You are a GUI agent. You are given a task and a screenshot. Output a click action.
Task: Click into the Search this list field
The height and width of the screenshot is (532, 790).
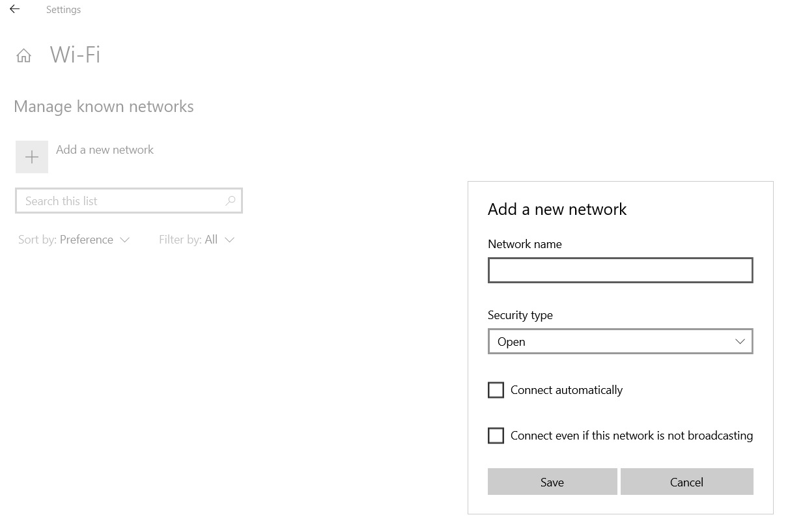pos(129,201)
